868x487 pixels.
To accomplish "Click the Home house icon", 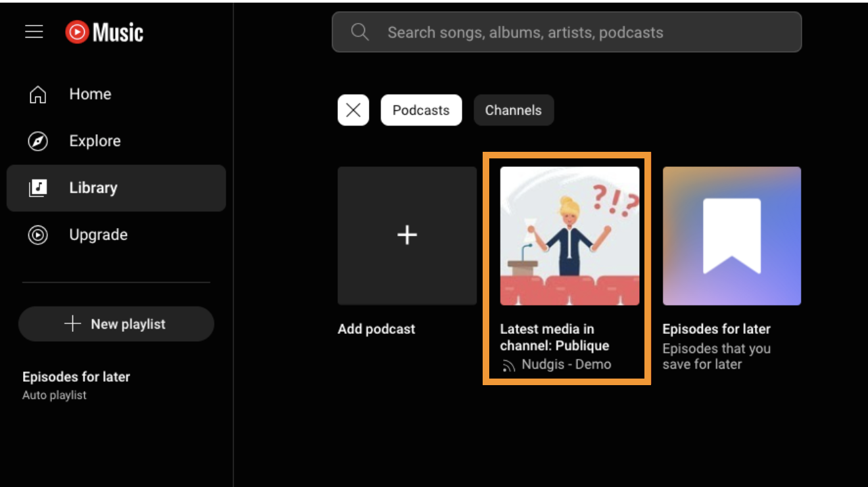I will click(38, 95).
